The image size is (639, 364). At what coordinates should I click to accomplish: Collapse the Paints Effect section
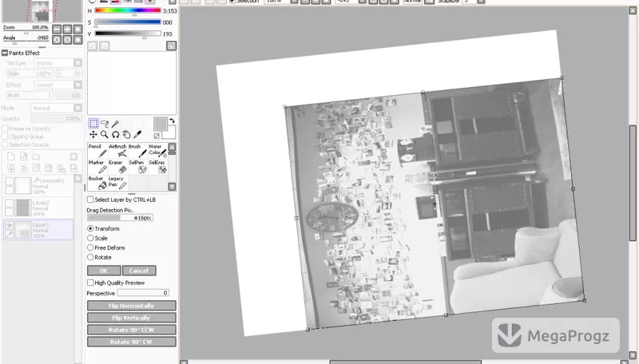(x=5, y=53)
